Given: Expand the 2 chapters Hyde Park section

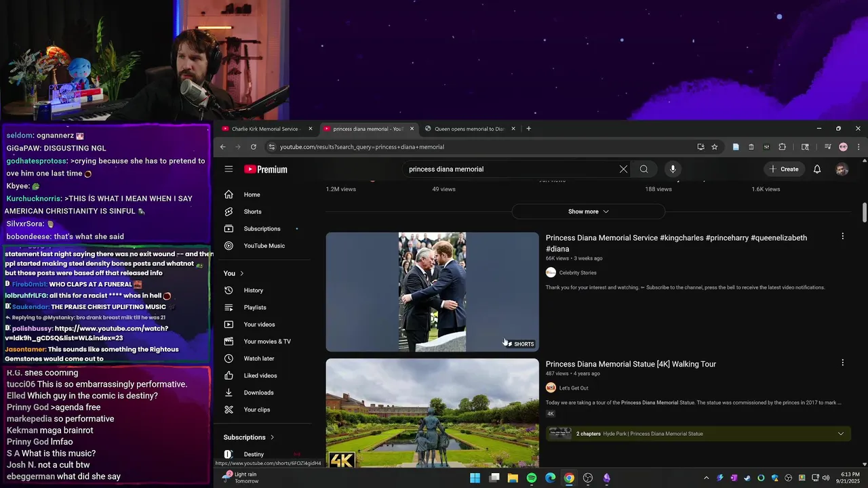Looking at the screenshot, I should click(698, 433).
